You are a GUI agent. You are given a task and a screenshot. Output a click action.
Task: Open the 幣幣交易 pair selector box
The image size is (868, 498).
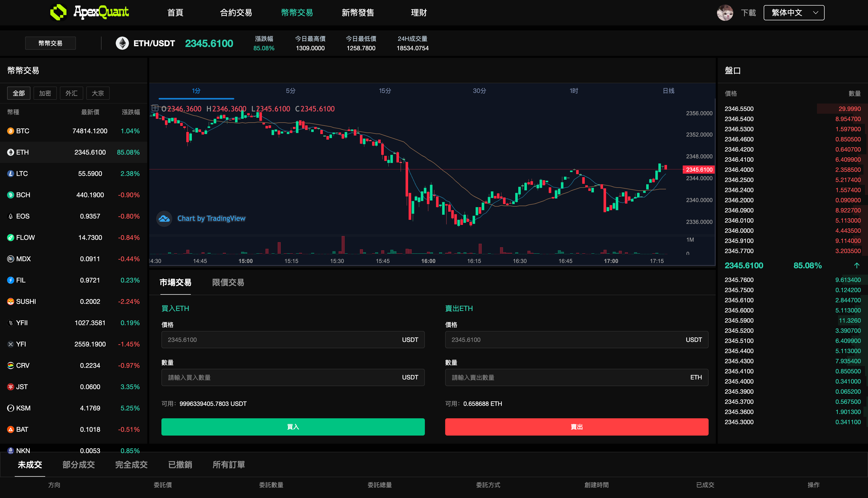[x=50, y=43]
